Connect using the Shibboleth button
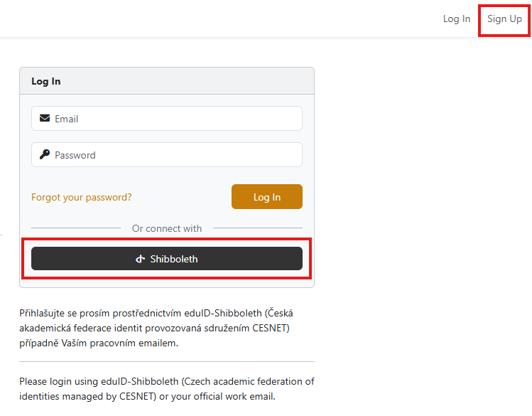 [x=167, y=259]
